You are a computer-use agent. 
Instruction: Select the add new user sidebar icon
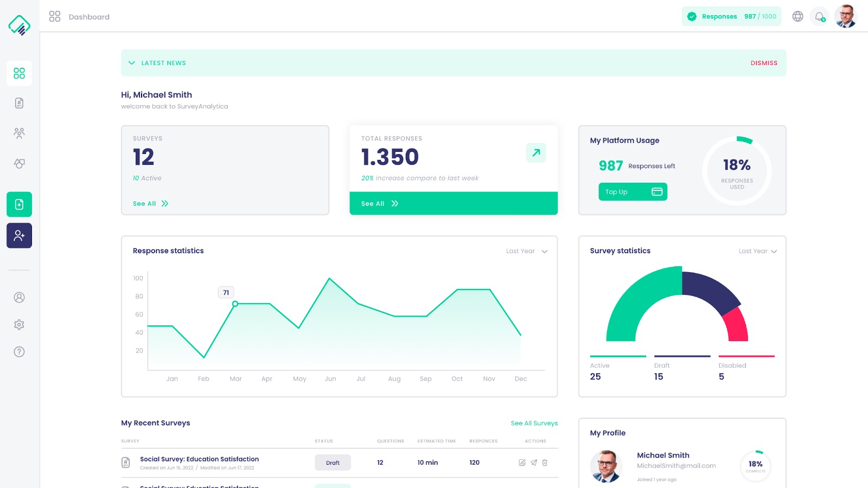19,235
